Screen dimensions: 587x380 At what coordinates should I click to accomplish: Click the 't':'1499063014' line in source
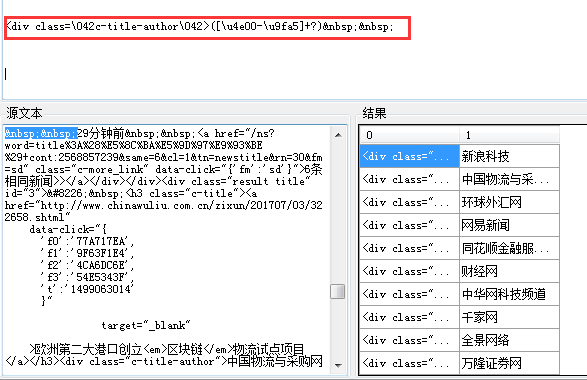(87, 289)
